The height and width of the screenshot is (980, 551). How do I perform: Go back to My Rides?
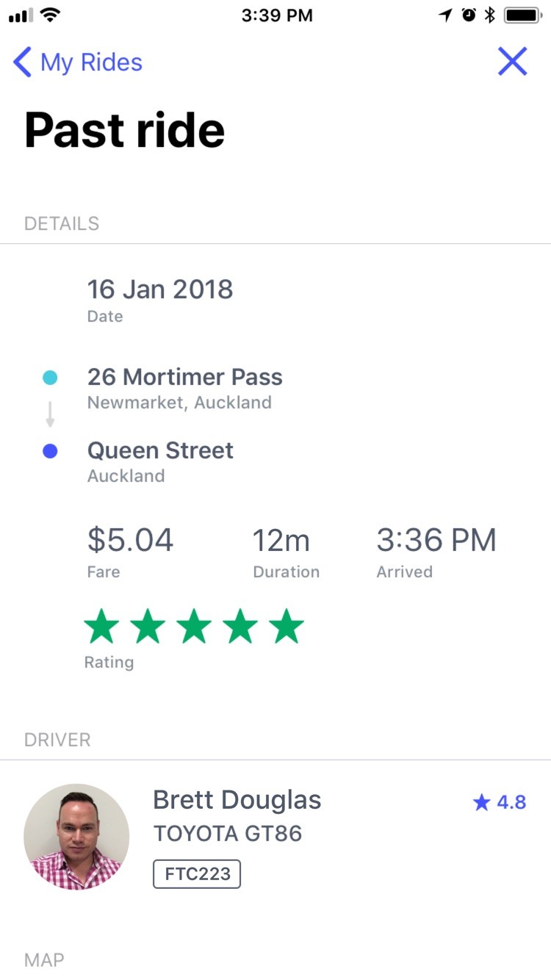[91, 62]
